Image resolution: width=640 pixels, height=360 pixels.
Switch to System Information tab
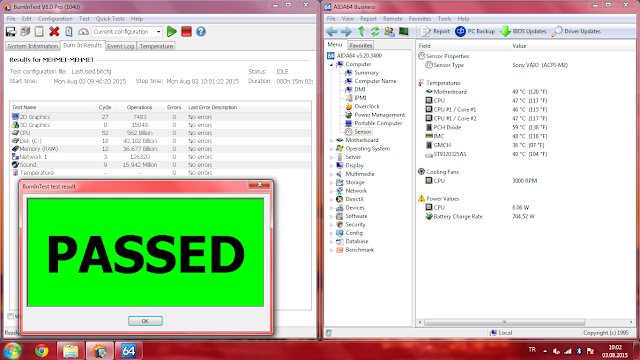point(33,46)
